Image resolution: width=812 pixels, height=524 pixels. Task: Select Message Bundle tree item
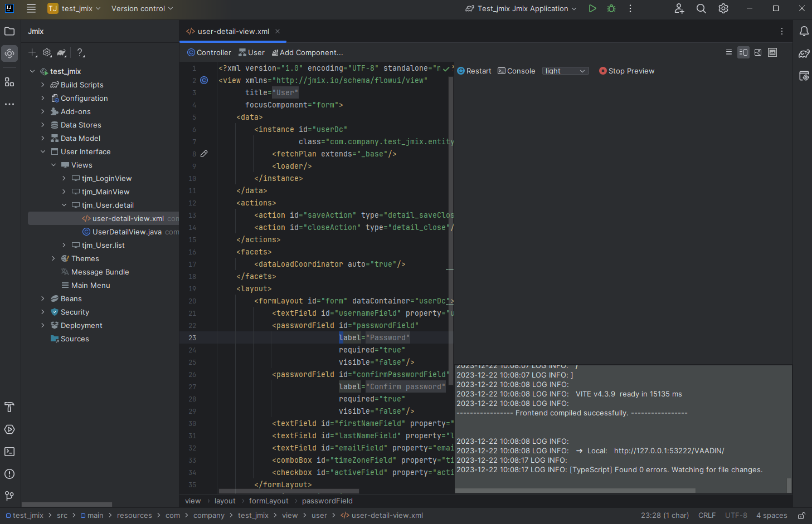tap(95, 272)
